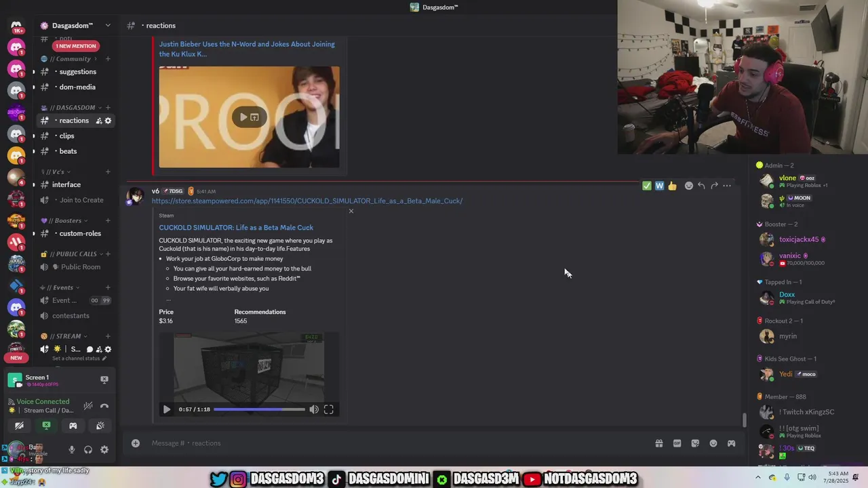
Task: Open add reaction emoji picker on message
Action: point(689,186)
